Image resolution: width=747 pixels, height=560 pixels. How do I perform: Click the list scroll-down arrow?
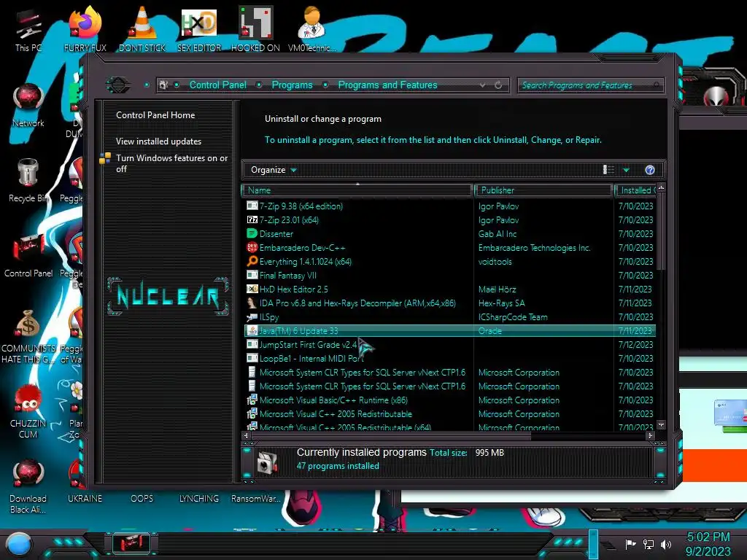pyautogui.click(x=661, y=424)
